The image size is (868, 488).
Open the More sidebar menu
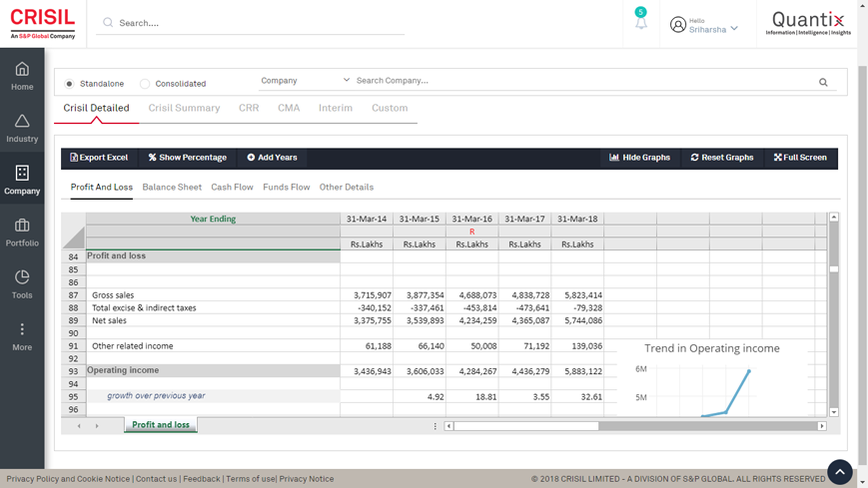click(x=22, y=336)
